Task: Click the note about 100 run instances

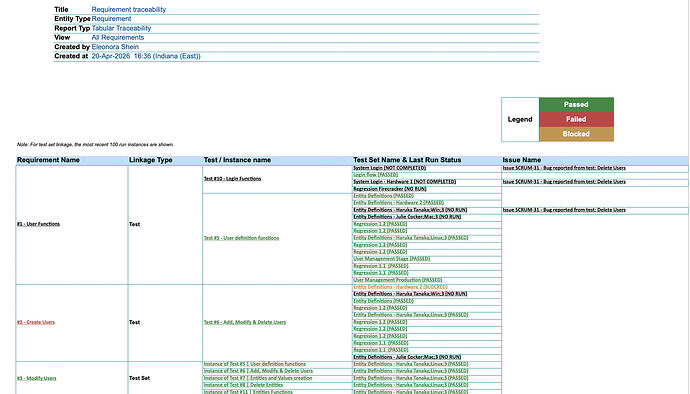Action: (x=95, y=144)
